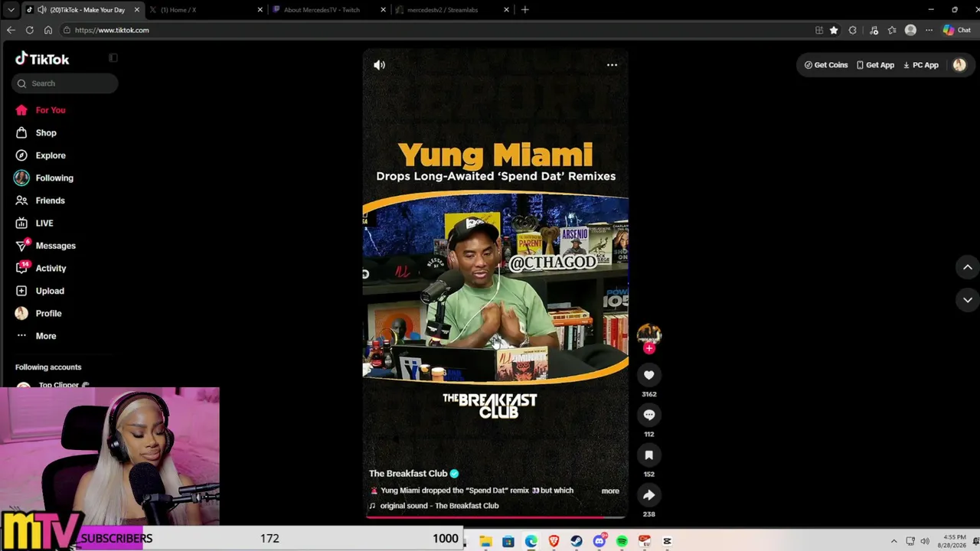Seek the video progress bar
Screen dimensions: 980x551
[x=495, y=517]
